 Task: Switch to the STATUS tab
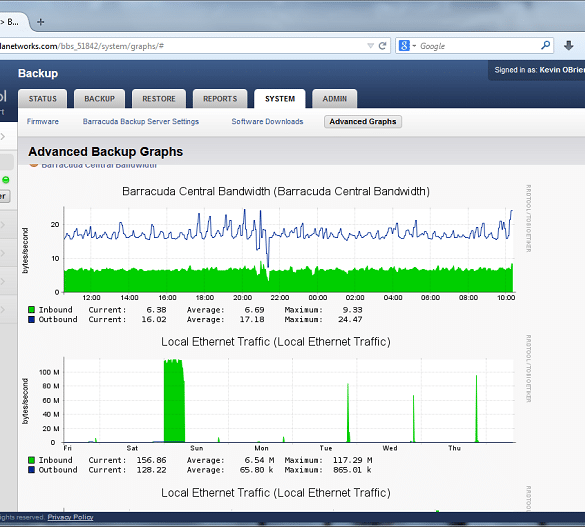click(43, 99)
